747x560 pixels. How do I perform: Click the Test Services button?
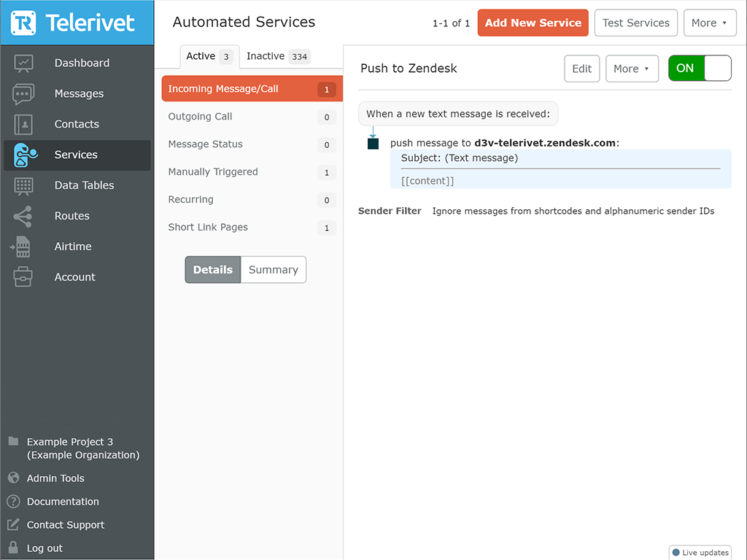(x=635, y=23)
